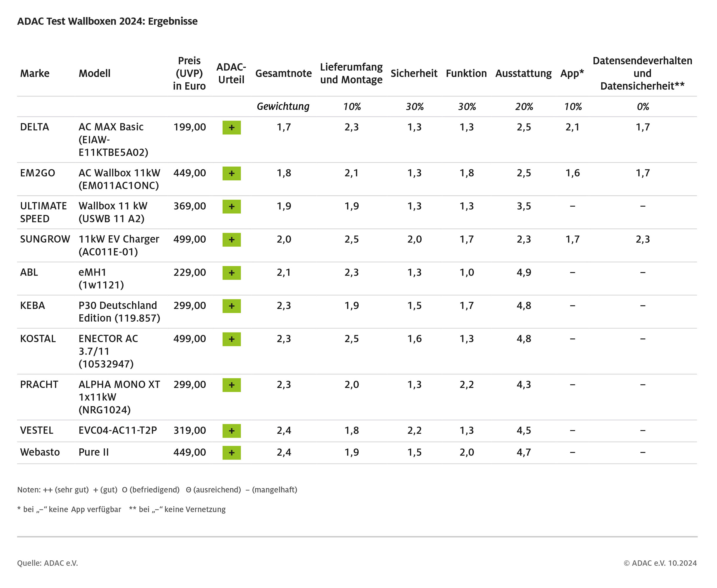The height and width of the screenshot is (588, 717).
Task: Click the green plus rating for ABL
Action: 232,273
